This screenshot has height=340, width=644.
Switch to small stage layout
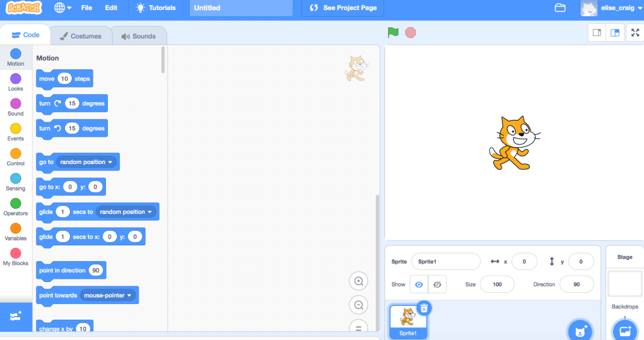click(x=597, y=33)
